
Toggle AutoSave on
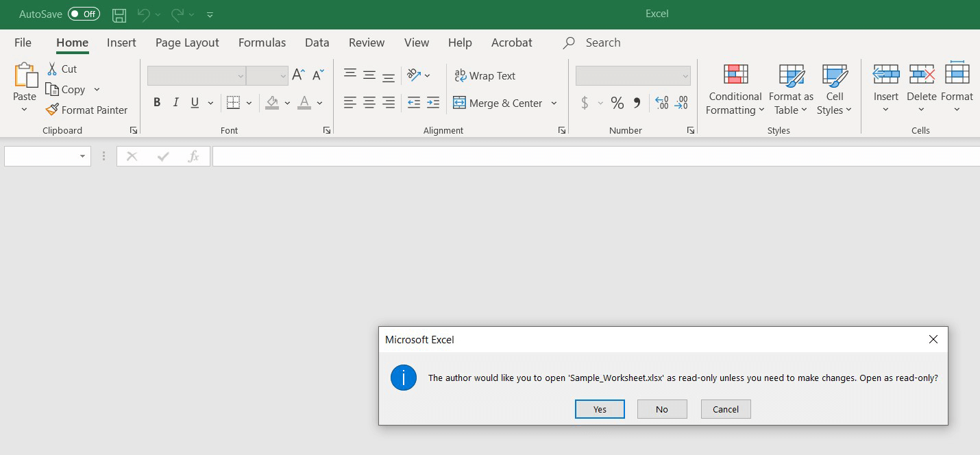82,14
